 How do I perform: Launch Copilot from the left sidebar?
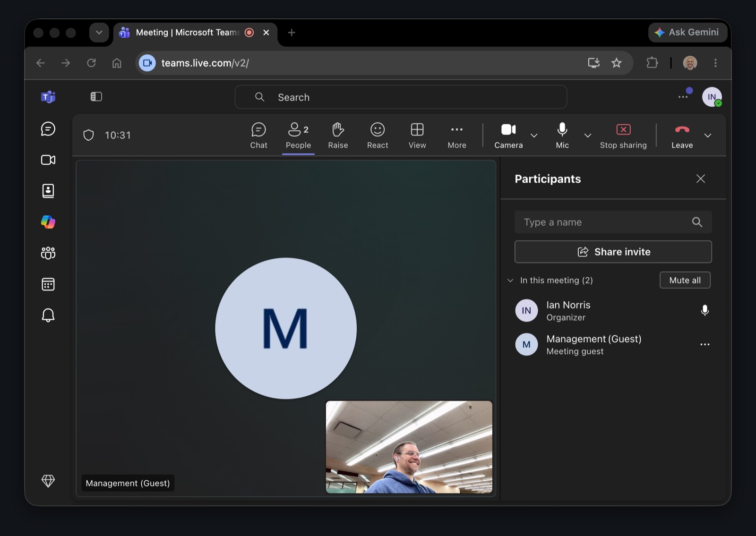point(48,222)
